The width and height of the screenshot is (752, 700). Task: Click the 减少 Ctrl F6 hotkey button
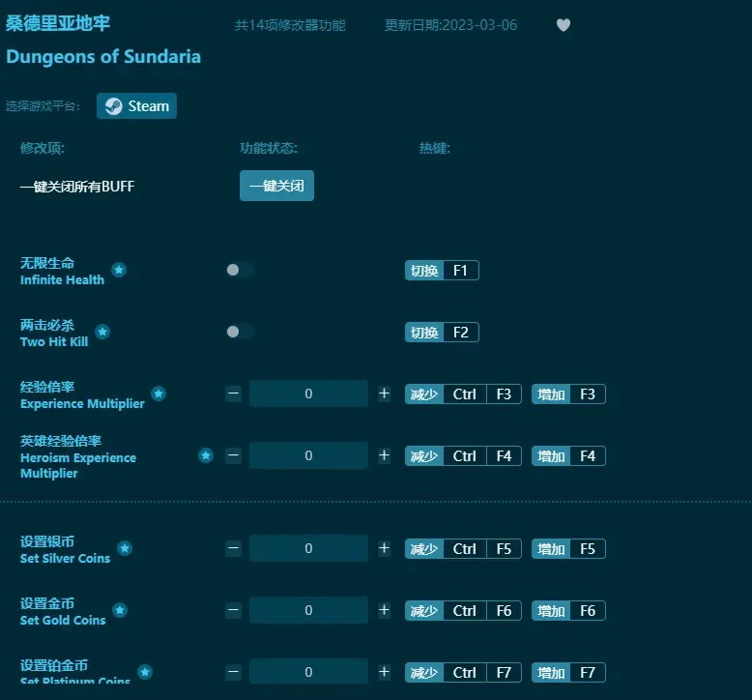tap(463, 611)
